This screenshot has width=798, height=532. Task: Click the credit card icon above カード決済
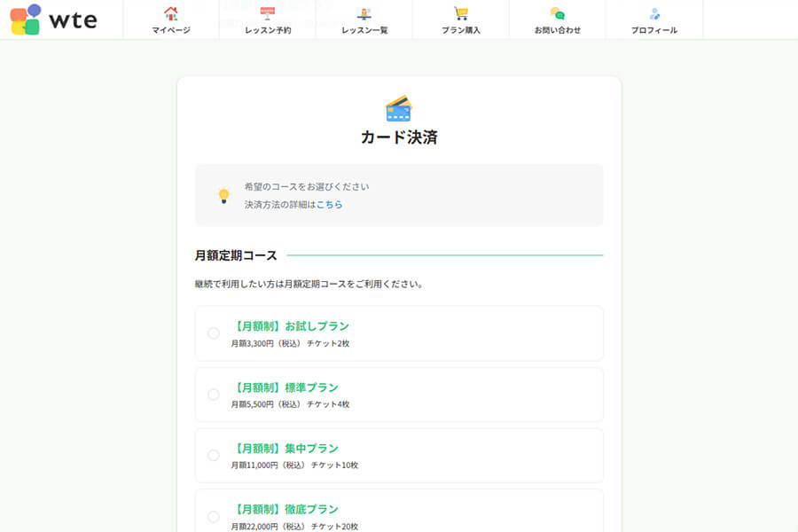tap(399, 107)
